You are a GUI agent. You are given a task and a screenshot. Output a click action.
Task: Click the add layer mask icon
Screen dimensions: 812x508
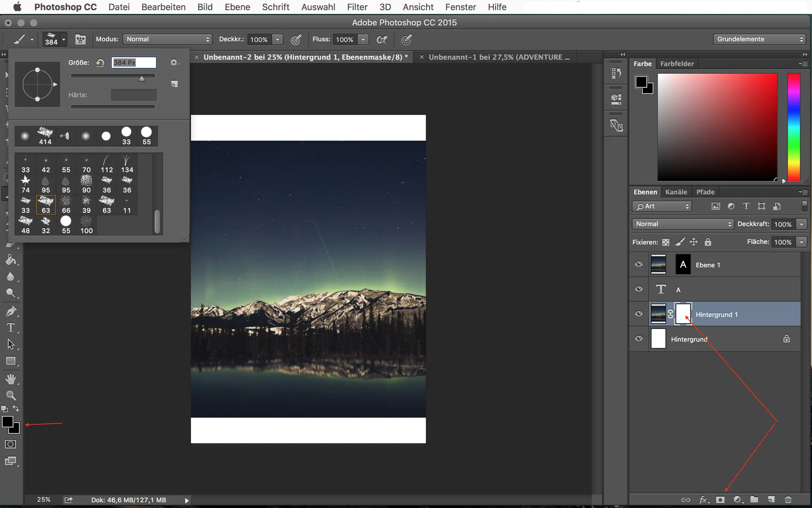(x=720, y=500)
